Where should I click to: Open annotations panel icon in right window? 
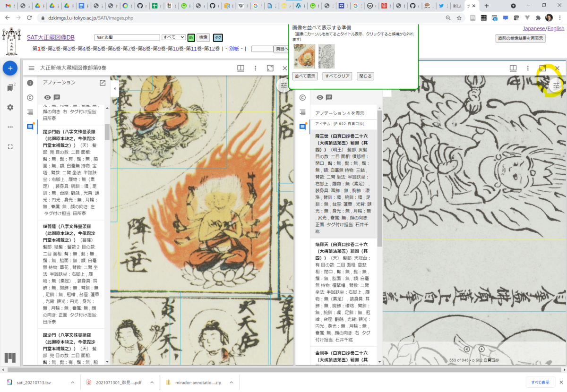[x=302, y=127]
